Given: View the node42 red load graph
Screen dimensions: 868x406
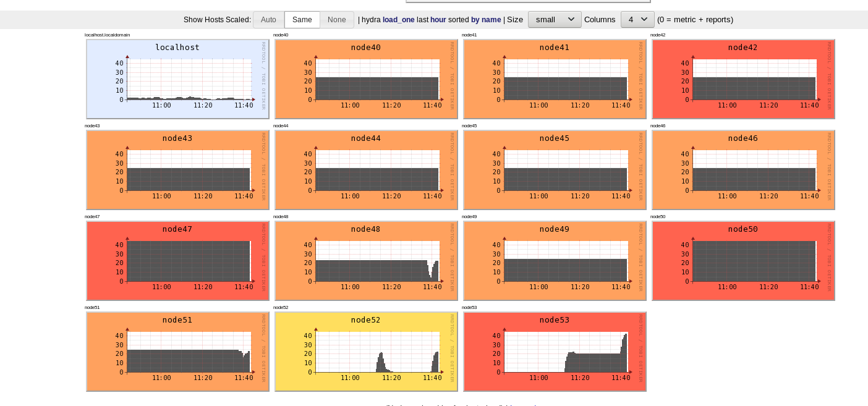Looking at the screenshot, I should (743, 79).
